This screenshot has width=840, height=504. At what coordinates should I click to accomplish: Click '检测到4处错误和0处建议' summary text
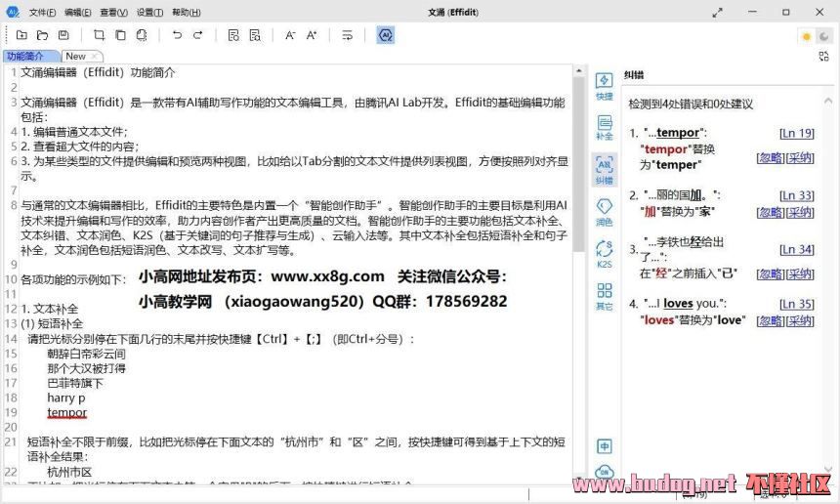(x=691, y=104)
